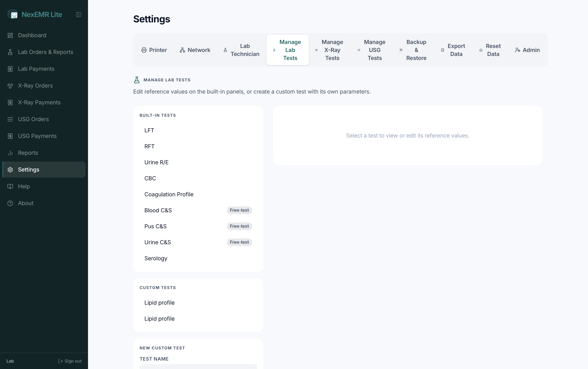Choose the Urine C&S test

coord(198,242)
